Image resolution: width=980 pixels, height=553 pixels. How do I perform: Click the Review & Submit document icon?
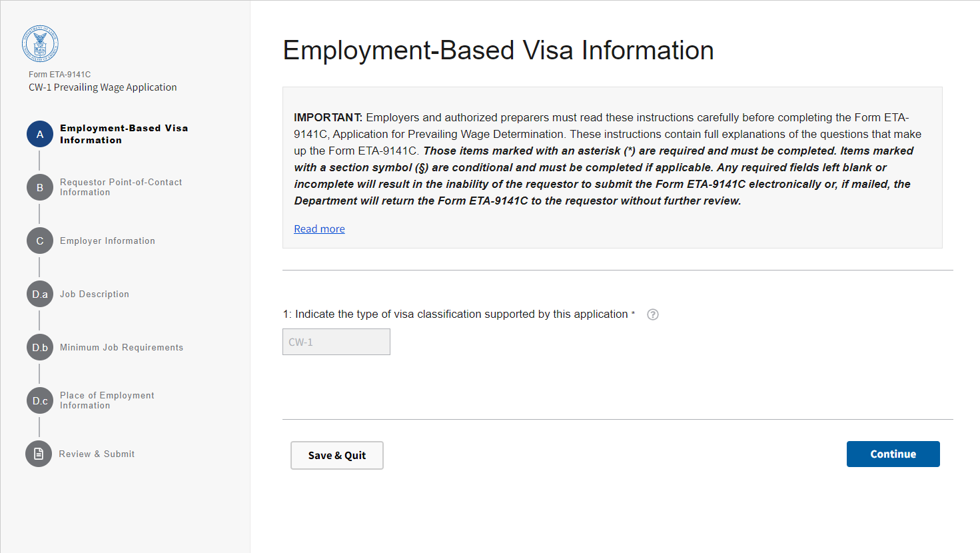[x=39, y=454]
